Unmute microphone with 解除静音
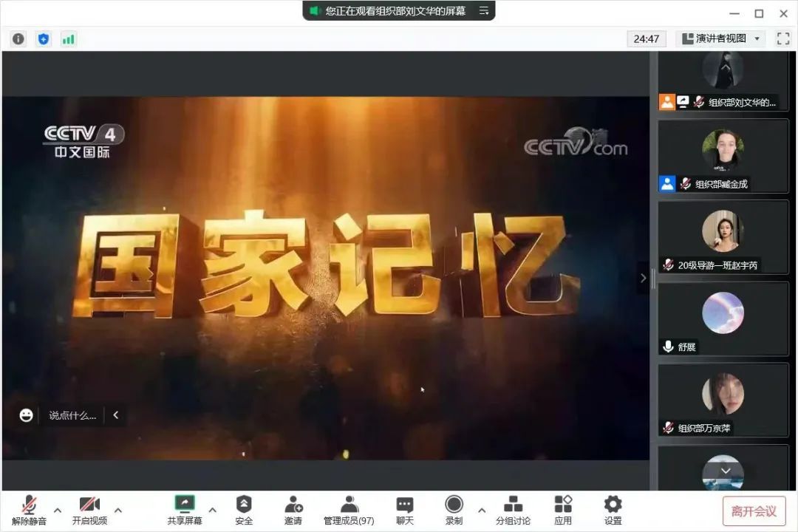 click(x=29, y=510)
